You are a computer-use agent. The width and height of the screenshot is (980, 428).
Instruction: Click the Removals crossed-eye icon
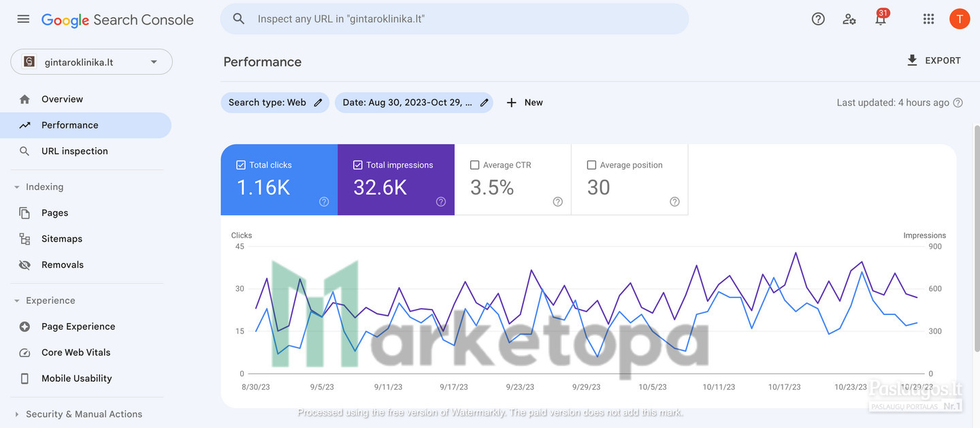(25, 265)
